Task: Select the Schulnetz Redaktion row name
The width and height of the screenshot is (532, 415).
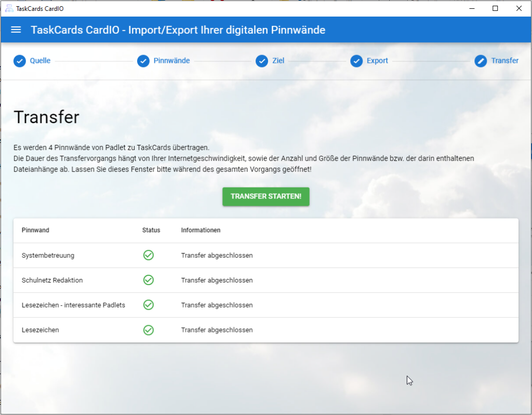Action: point(52,280)
